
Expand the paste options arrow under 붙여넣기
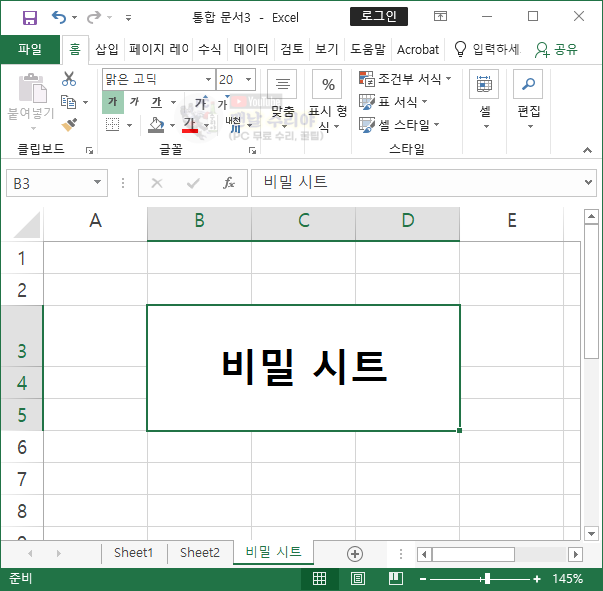pyautogui.click(x=33, y=128)
